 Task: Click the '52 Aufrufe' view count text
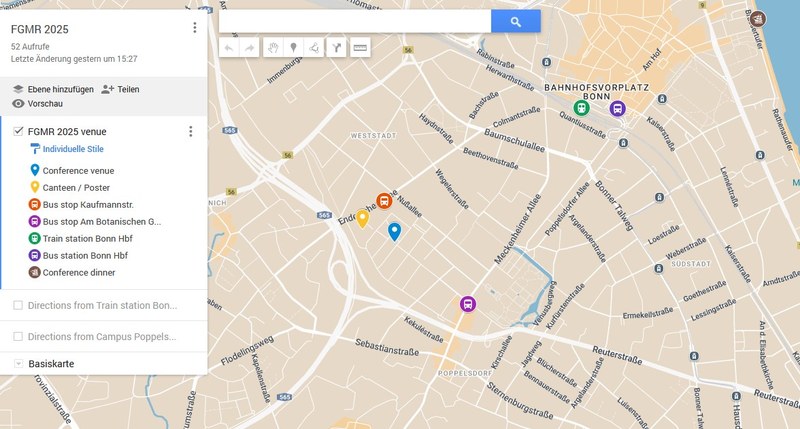point(30,46)
